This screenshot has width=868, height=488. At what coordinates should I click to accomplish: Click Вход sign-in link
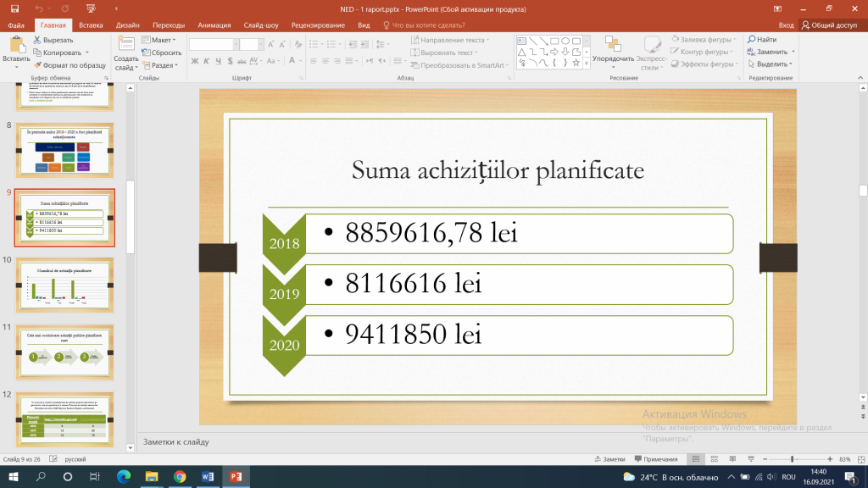tap(786, 25)
